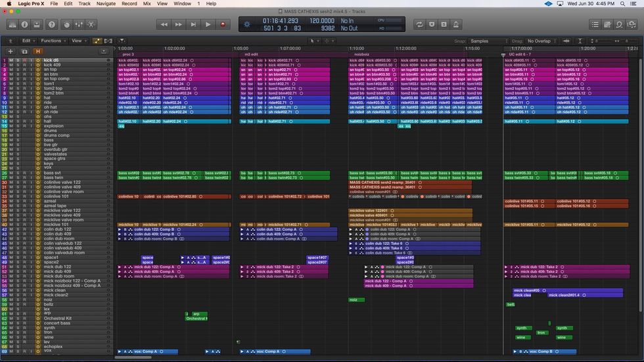
Task: Record-enable the kick d6 track
Action: (x=24, y=60)
